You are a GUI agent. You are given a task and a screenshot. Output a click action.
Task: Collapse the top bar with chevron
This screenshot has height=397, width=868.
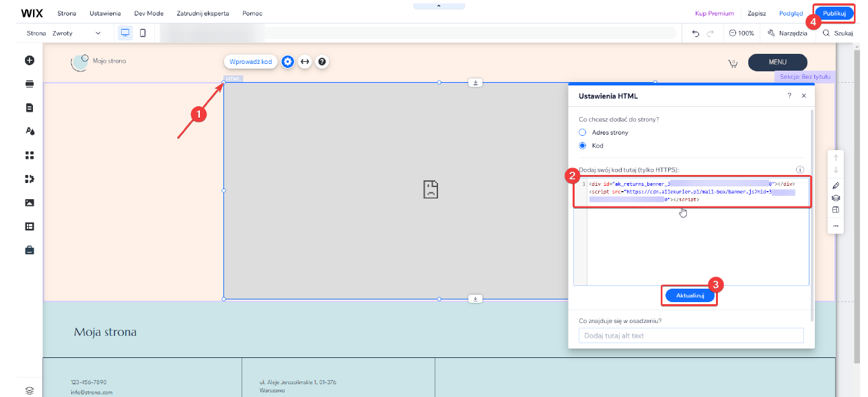click(x=438, y=5)
